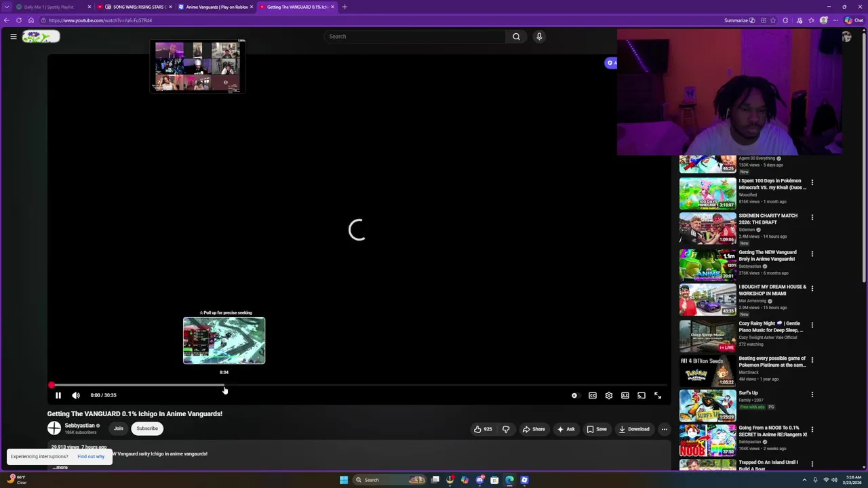Viewport: 868px width, 488px height.
Task: Open the Discord taskbar icon
Action: (479, 480)
